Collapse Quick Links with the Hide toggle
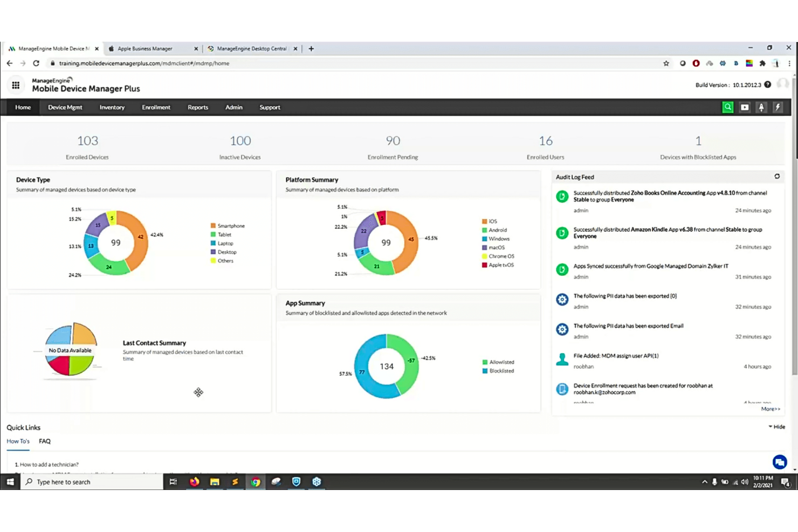The height and width of the screenshot is (532, 798). [777, 426]
